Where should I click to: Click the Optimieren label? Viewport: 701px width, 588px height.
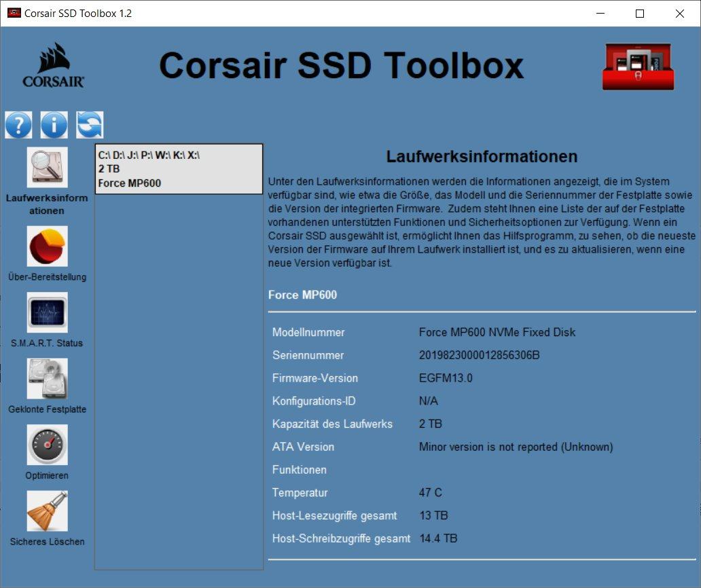pos(47,475)
